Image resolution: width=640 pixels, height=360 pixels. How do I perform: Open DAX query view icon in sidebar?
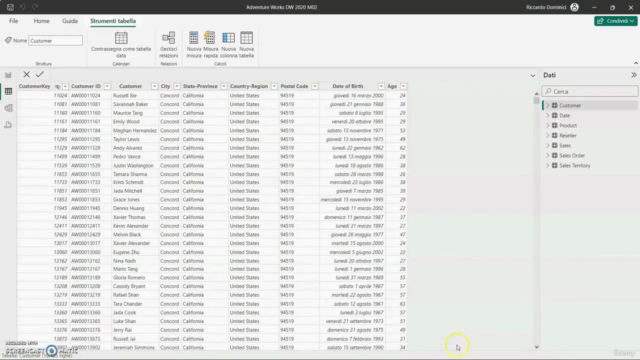click(x=8, y=125)
